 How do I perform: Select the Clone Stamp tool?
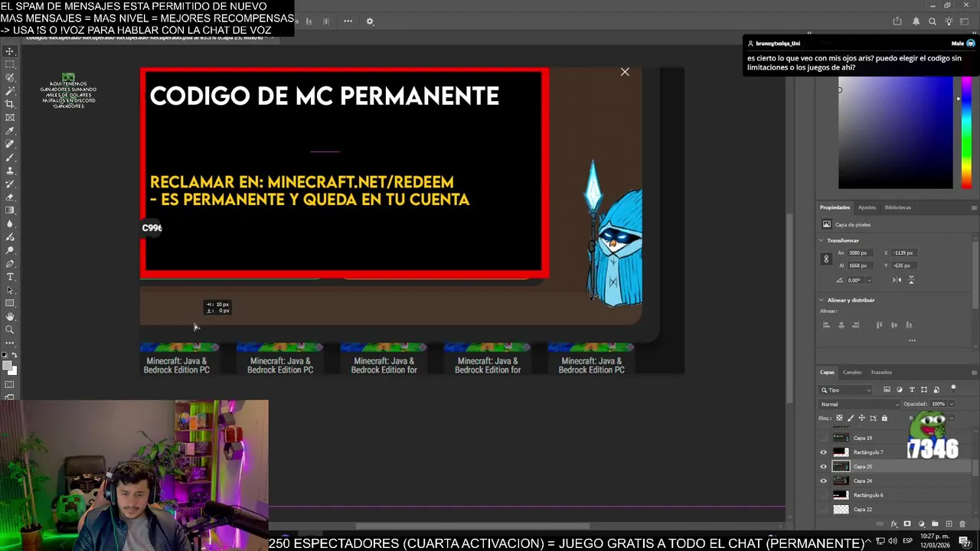(x=10, y=171)
